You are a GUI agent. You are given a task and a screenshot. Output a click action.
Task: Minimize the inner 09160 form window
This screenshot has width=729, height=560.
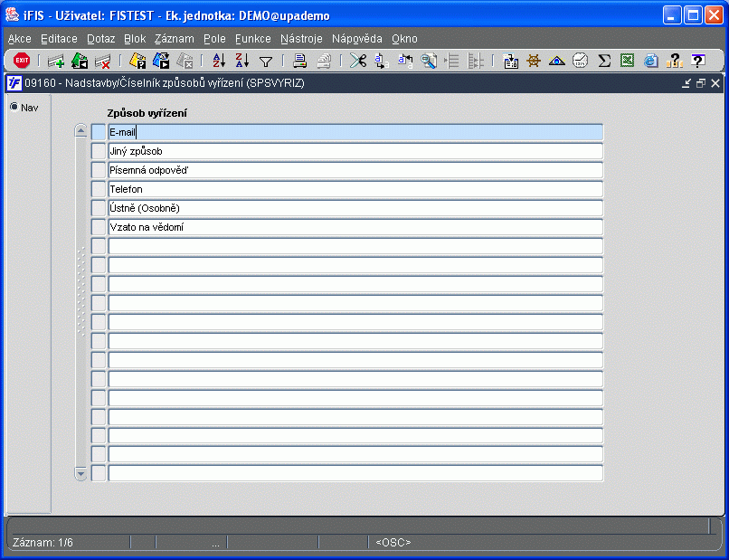coord(686,83)
